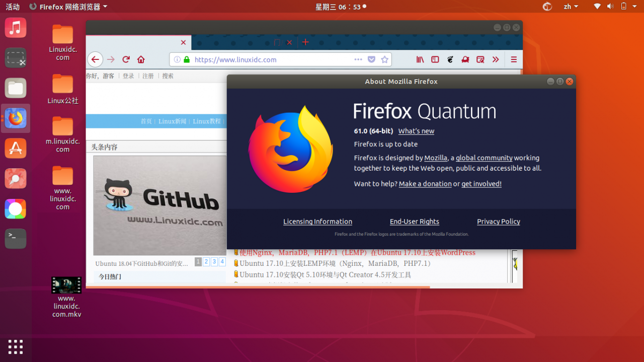
Task: Select 首页 in the site navigation bar
Action: (146, 121)
